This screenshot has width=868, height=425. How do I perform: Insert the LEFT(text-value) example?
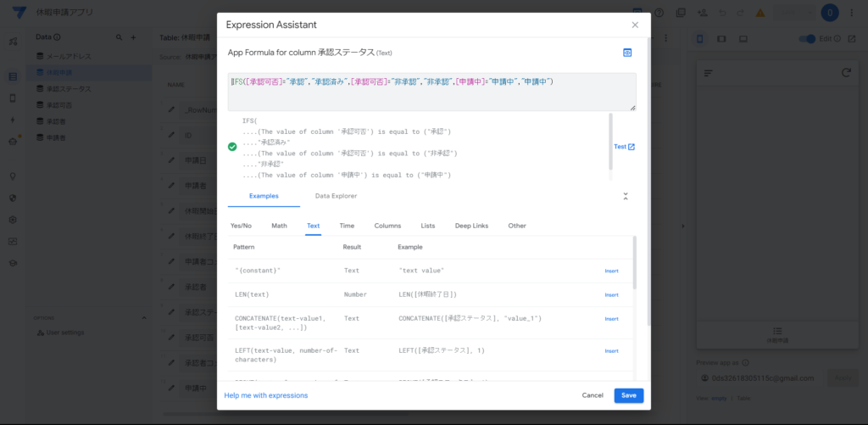(611, 350)
